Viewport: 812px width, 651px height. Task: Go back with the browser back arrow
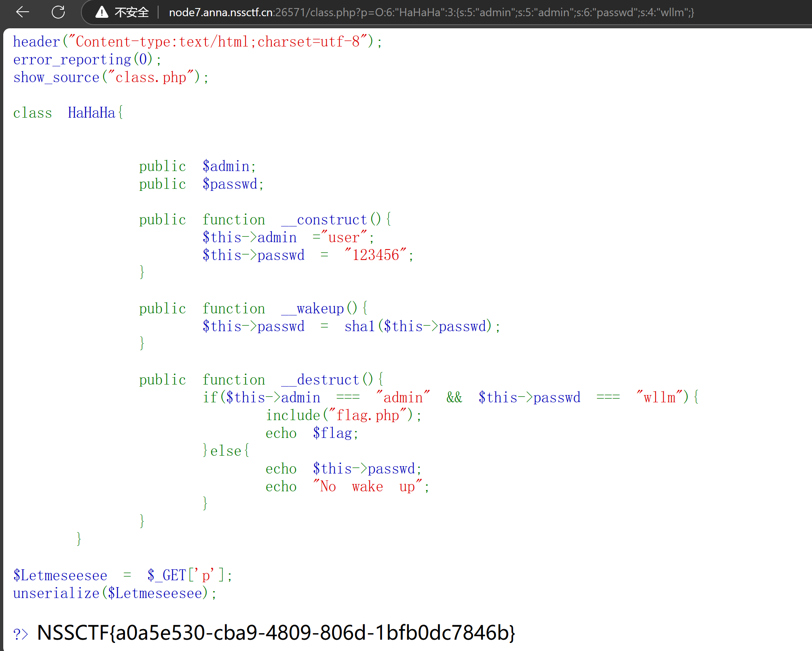(x=23, y=12)
